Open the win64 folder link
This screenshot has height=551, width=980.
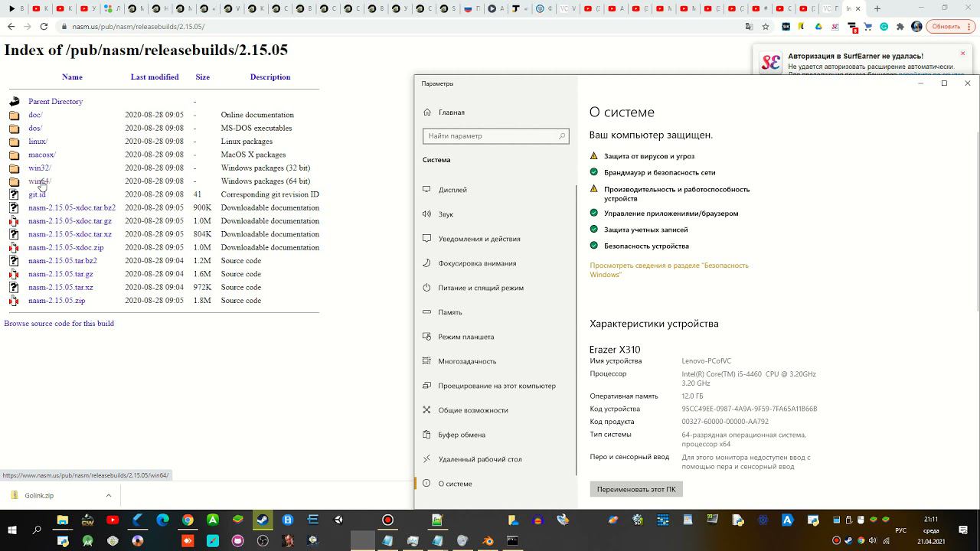pyautogui.click(x=40, y=181)
